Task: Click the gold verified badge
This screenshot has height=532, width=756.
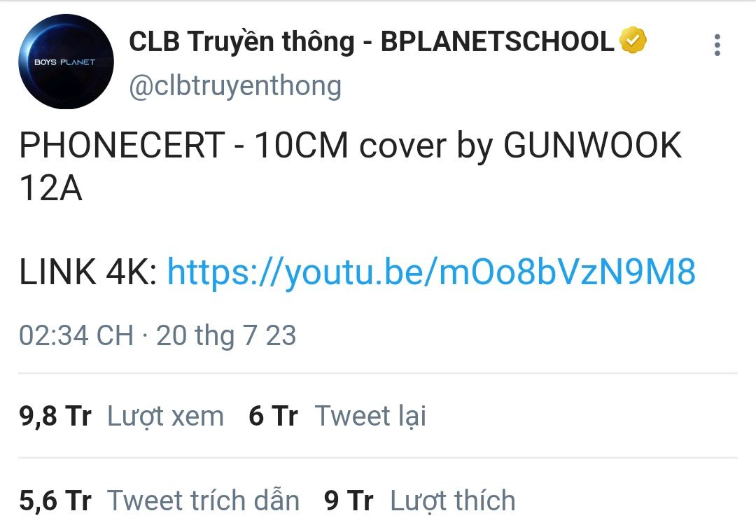Action: [x=633, y=40]
